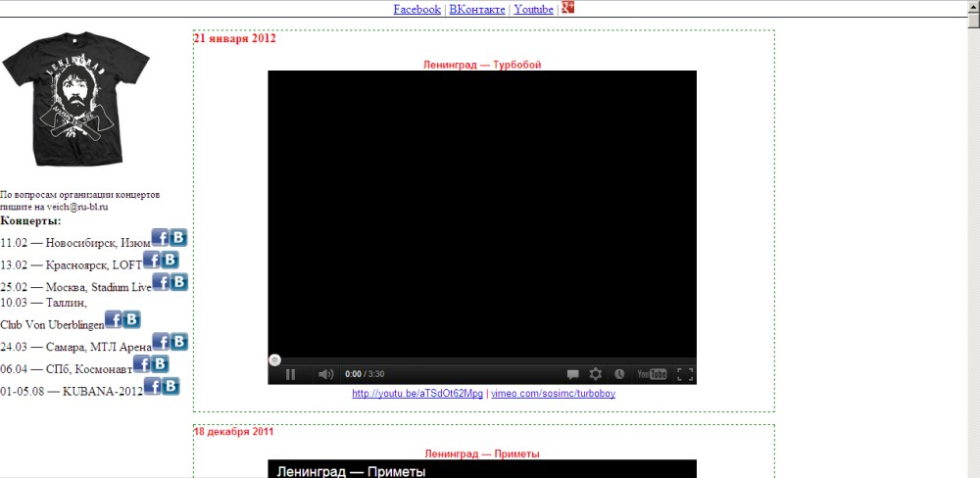Toggle video captions speech bubble icon
This screenshot has height=478, width=980.
(572, 374)
